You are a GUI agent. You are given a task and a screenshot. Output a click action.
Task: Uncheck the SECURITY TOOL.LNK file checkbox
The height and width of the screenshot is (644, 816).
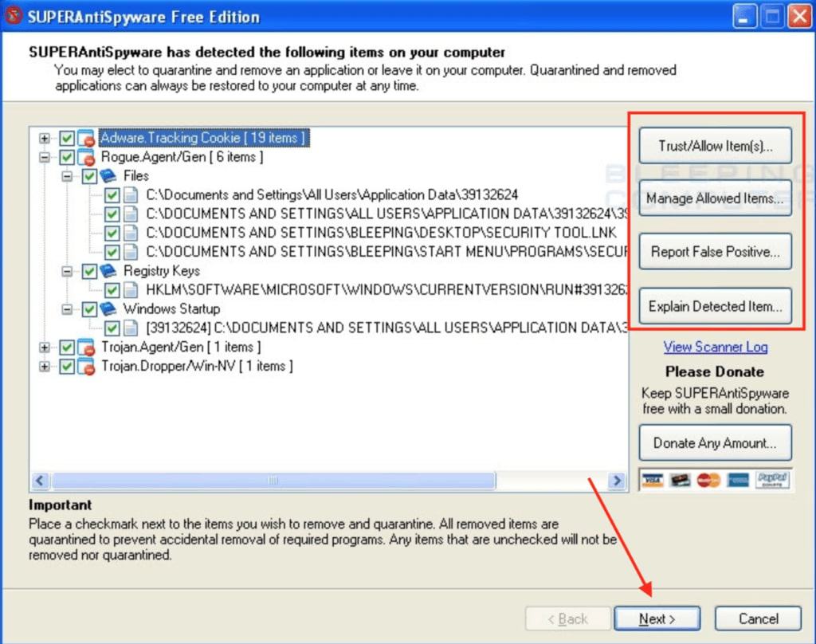click(112, 234)
